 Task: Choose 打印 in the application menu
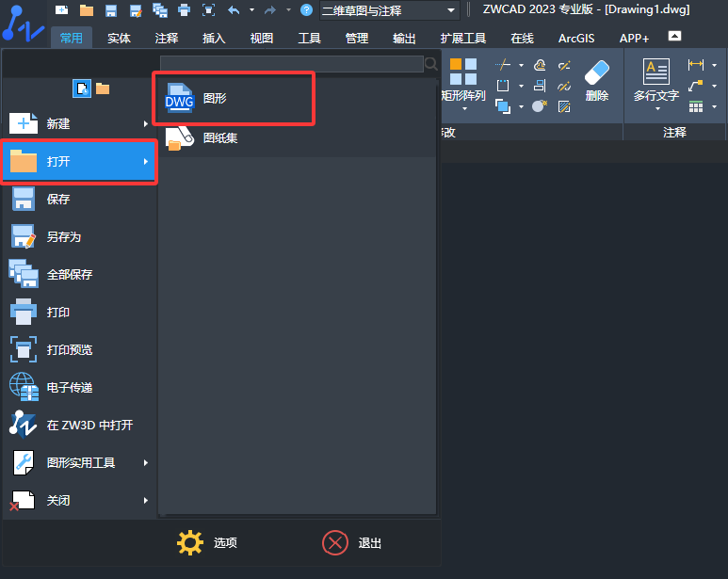(x=78, y=312)
